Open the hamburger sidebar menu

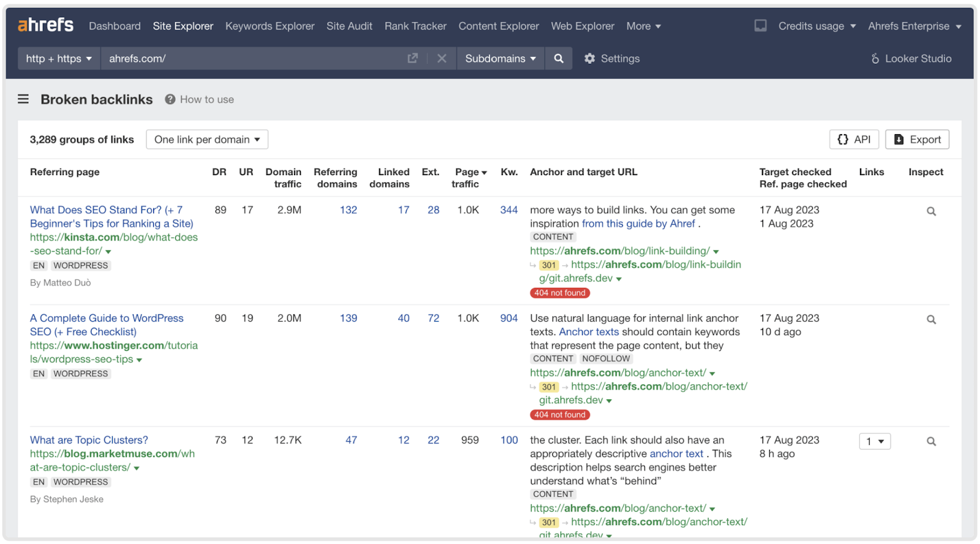tap(23, 99)
